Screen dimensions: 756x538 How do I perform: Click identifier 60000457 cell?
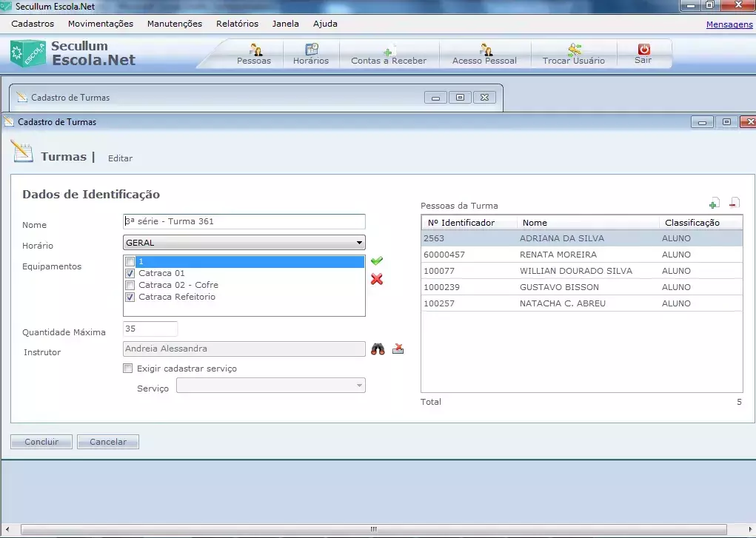[444, 255]
